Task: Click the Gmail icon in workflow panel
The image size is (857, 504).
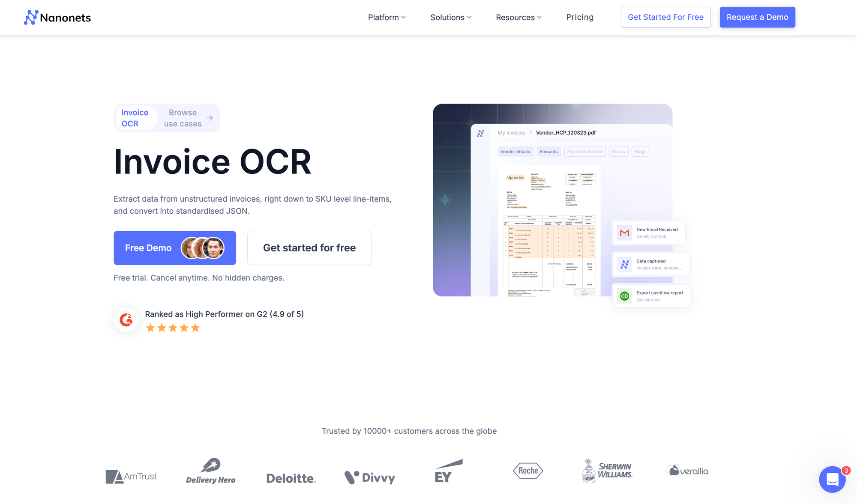Action: tap(624, 233)
